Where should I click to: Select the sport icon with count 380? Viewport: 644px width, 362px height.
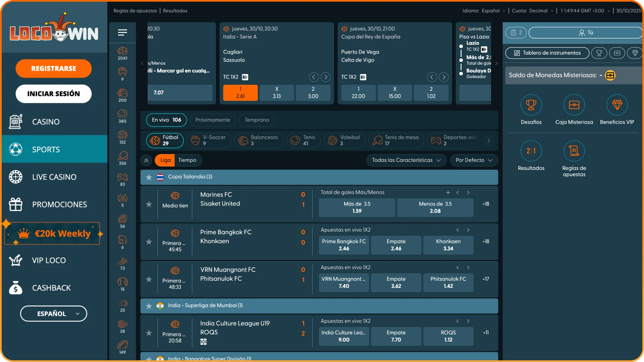coord(122,116)
